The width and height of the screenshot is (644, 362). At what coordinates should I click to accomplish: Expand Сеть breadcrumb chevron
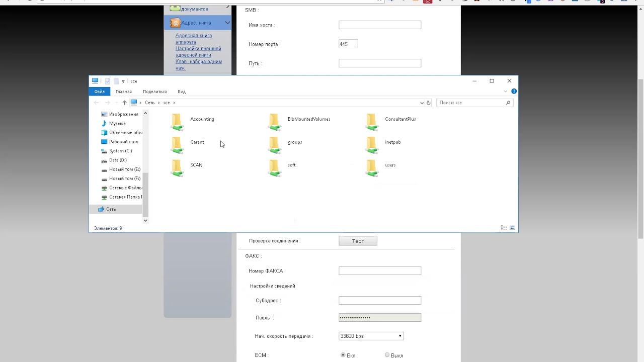tap(159, 103)
